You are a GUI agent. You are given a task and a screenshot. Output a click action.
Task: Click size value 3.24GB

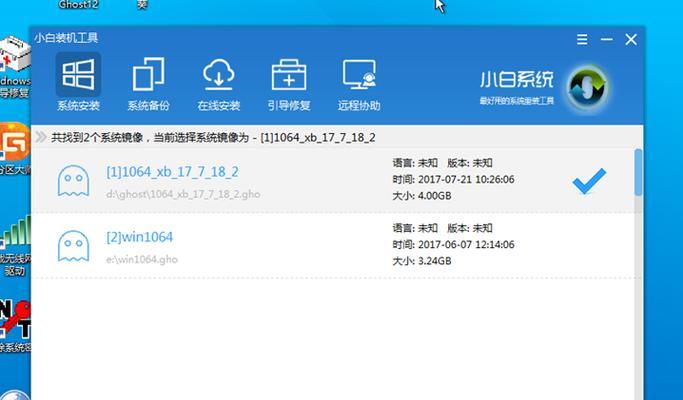[434, 261]
